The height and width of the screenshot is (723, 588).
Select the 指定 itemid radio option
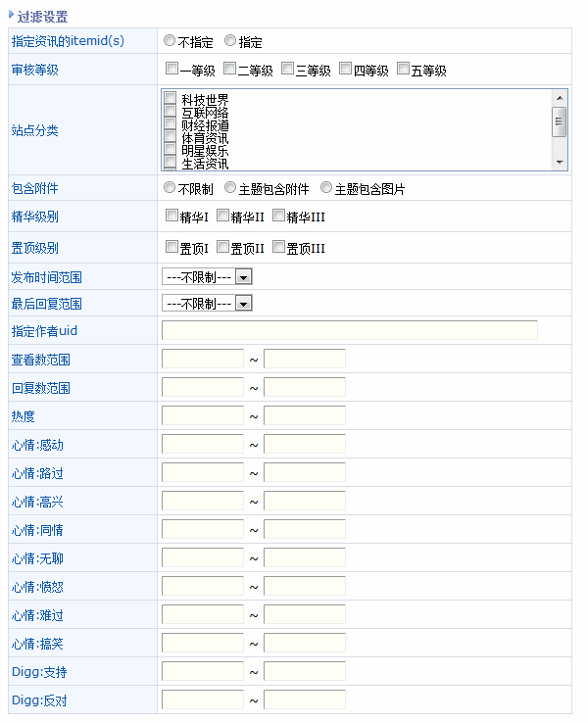230,41
